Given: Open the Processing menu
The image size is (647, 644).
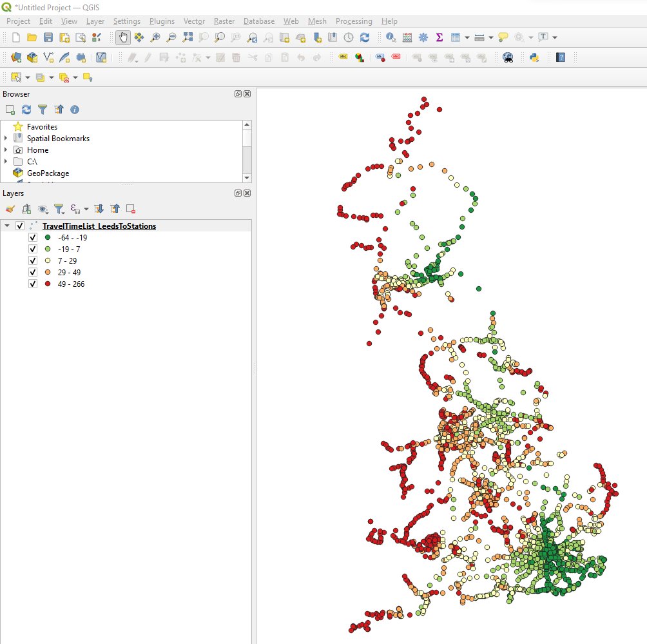Looking at the screenshot, I should pyautogui.click(x=354, y=21).
